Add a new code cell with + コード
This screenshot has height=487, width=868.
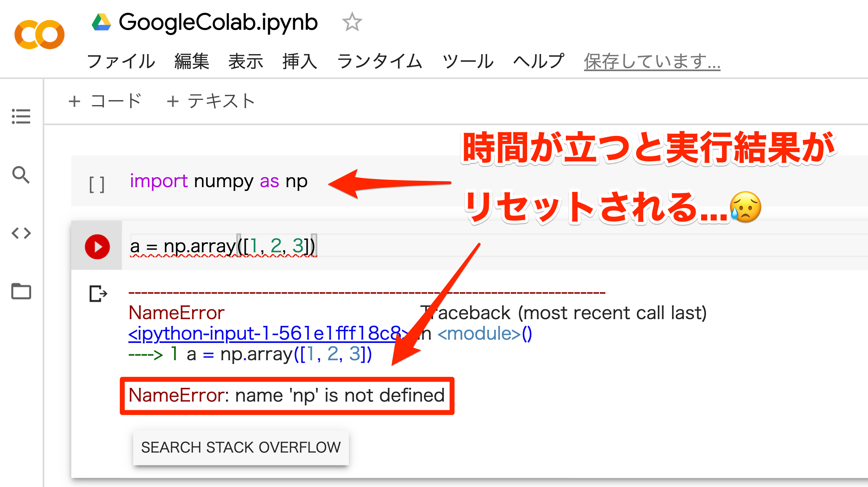(x=105, y=101)
